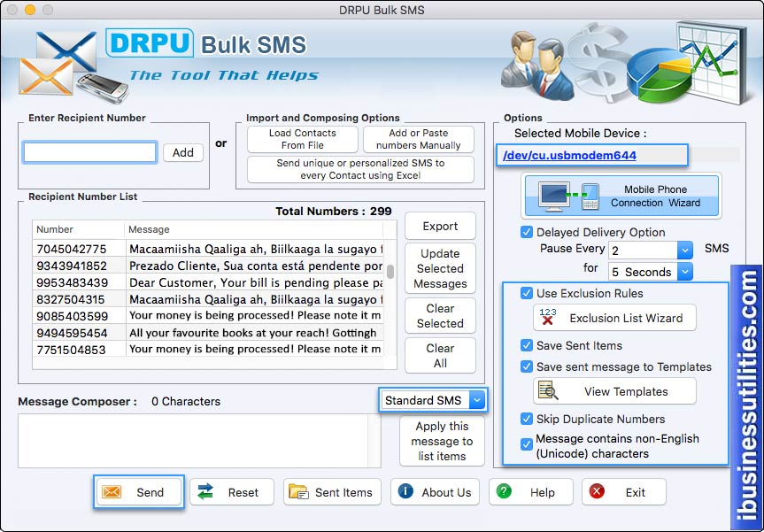Click the Clear Selected button
This screenshot has width=764, height=532.
tap(440, 316)
